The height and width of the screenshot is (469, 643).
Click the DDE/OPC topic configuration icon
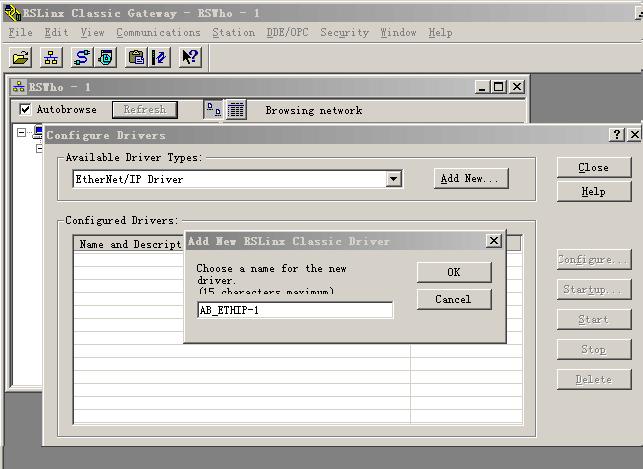(x=159, y=57)
